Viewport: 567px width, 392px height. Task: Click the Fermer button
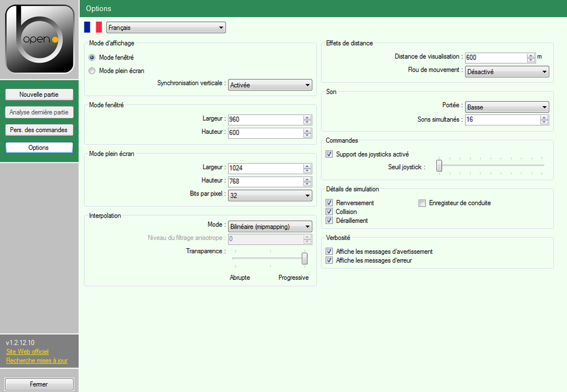click(39, 384)
